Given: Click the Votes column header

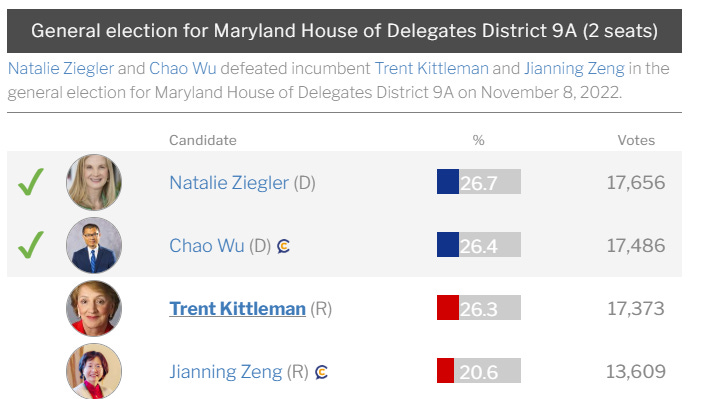Looking at the screenshot, I should (636, 140).
